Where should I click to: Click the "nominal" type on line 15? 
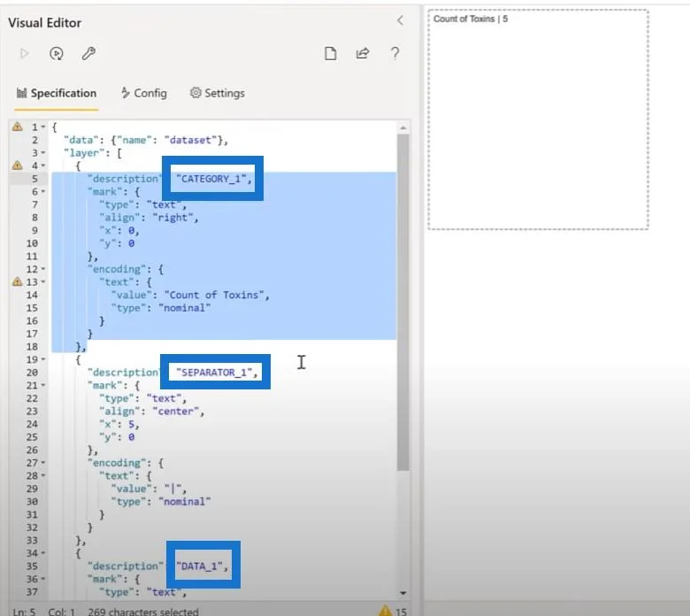coord(184,308)
